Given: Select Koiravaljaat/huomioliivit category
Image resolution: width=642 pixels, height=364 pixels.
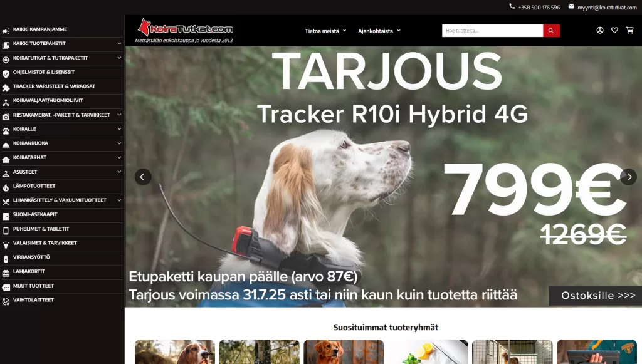Looking at the screenshot, I should (48, 101).
